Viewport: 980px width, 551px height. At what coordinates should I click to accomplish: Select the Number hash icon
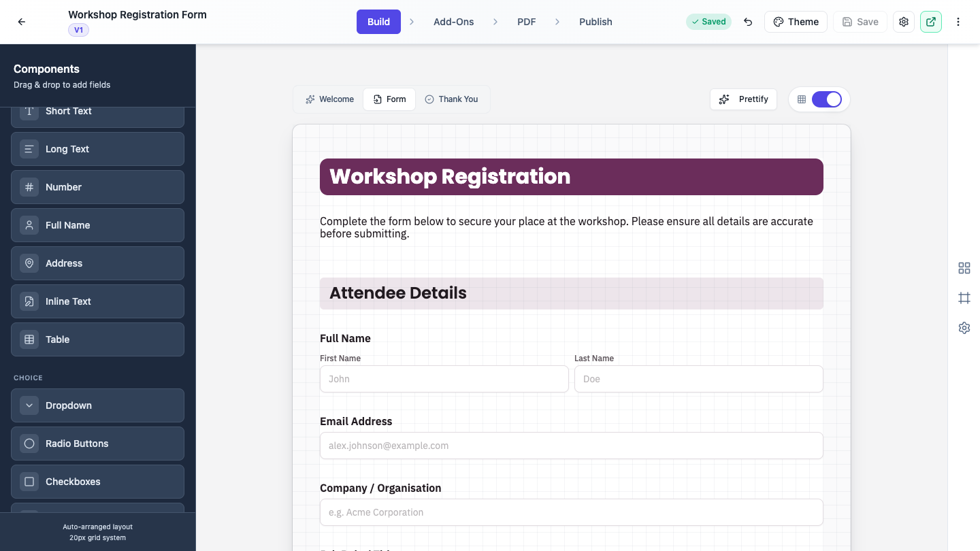(29, 187)
